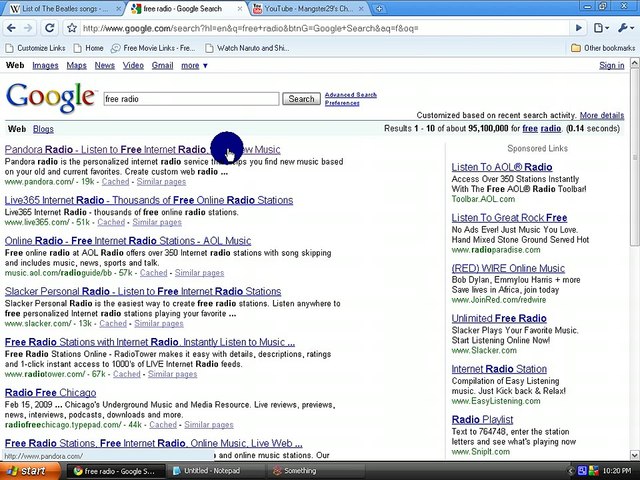Click the free radio Google taskbar button
The height and width of the screenshot is (480, 640).
point(116,471)
